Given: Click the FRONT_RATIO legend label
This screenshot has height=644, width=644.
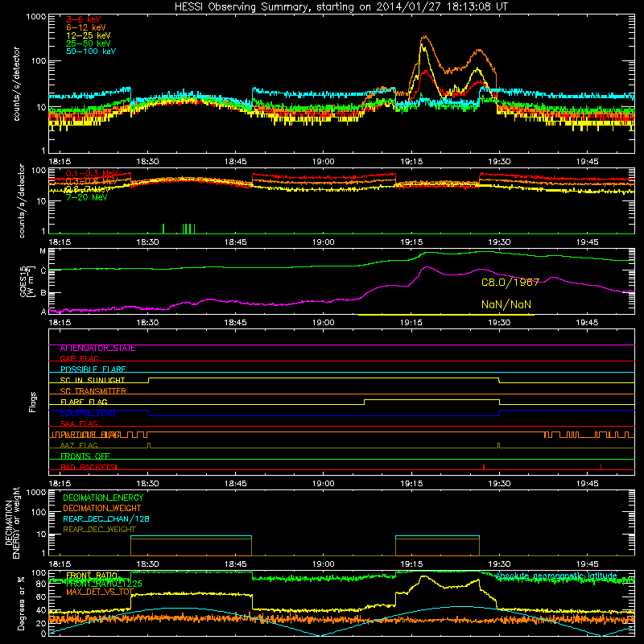Looking at the screenshot, I should coord(92,576).
